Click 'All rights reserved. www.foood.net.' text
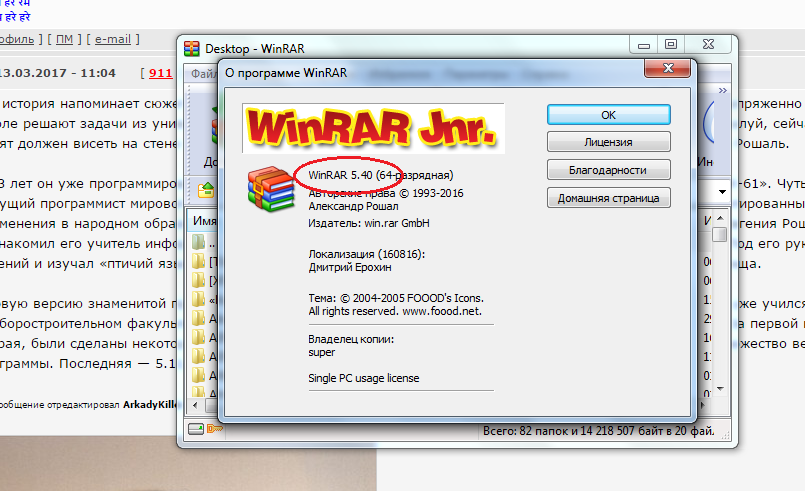The image size is (805, 491). (395, 311)
